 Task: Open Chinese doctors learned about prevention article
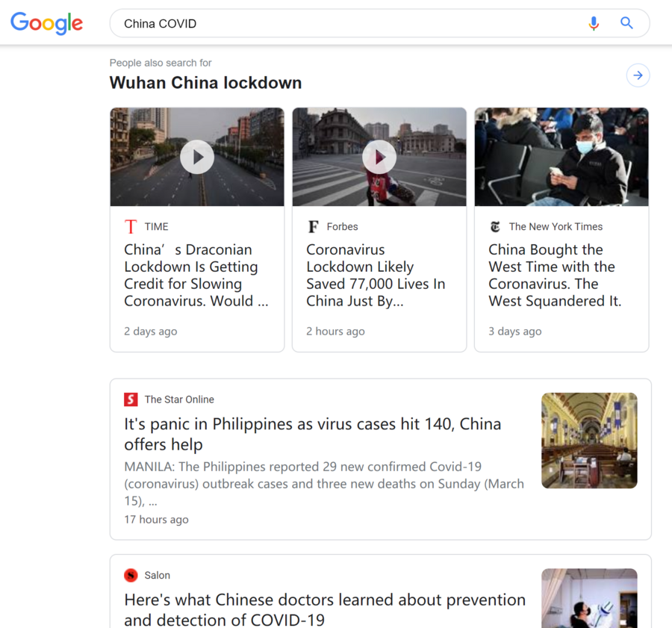pos(325,609)
